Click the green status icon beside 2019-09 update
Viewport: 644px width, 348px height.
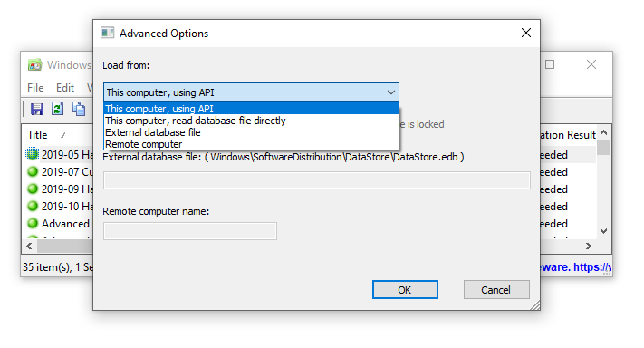point(33,188)
